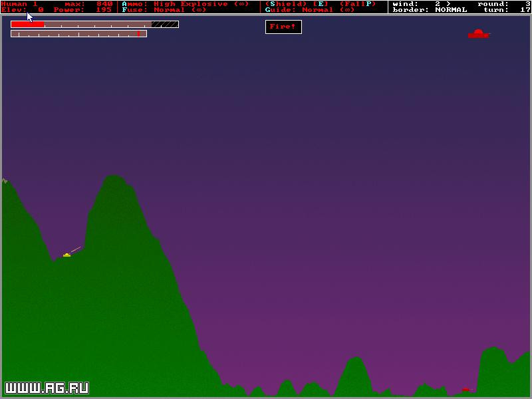Screen dimensions: 532x399
Task: Change the Fuse: Normal setting
Action: (164, 10)
